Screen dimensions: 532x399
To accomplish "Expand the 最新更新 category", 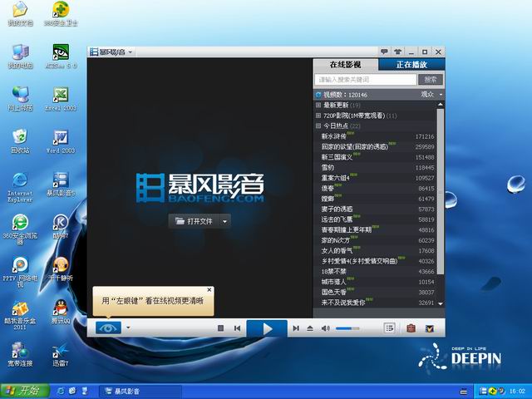I will pyautogui.click(x=318, y=106).
